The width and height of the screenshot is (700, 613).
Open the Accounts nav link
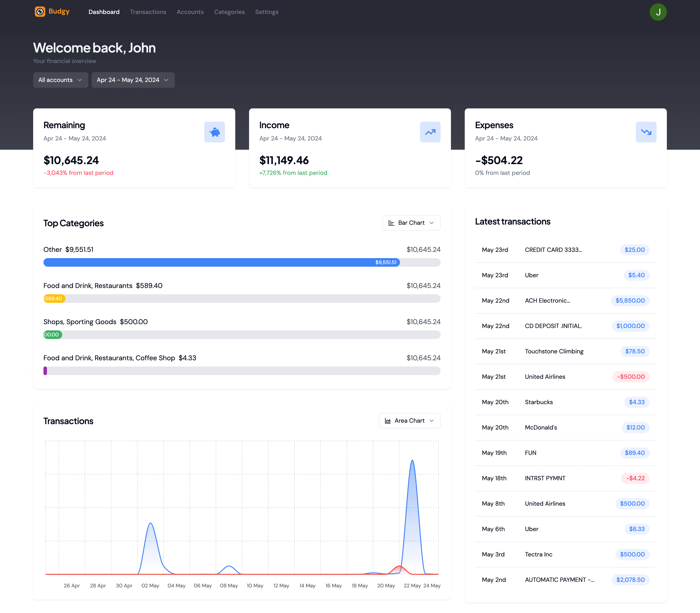coord(190,12)
